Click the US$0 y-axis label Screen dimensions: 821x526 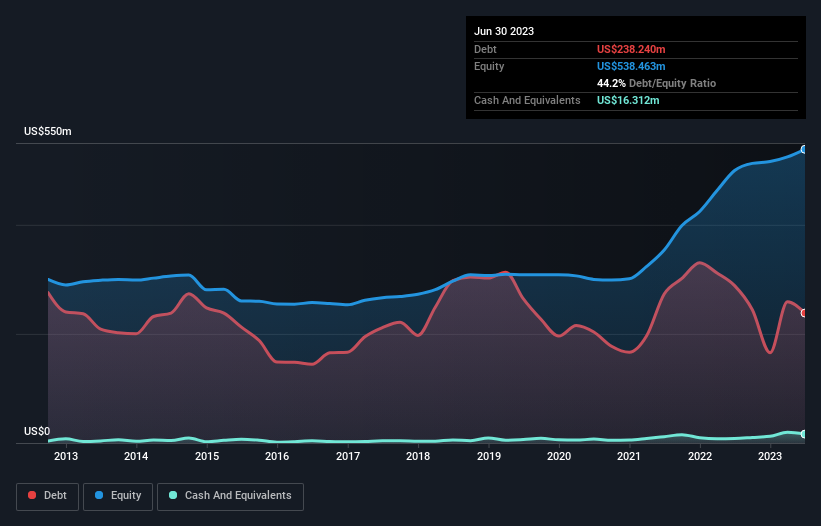[x=37, y=431]
